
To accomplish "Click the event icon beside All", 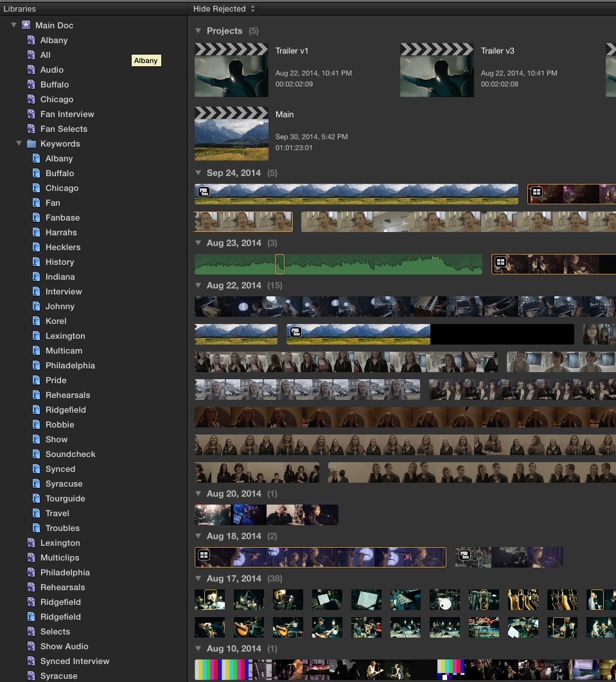I will coord(31,55).
